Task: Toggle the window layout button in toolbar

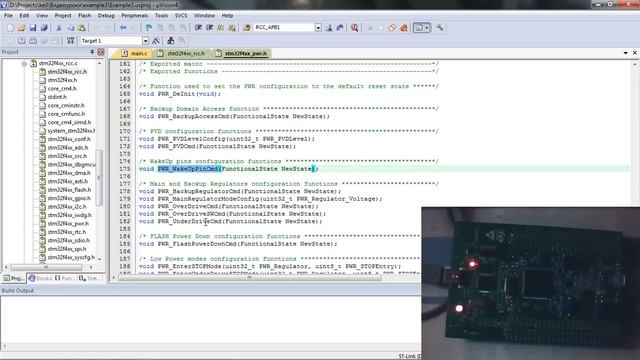Action: pos(418,28)
